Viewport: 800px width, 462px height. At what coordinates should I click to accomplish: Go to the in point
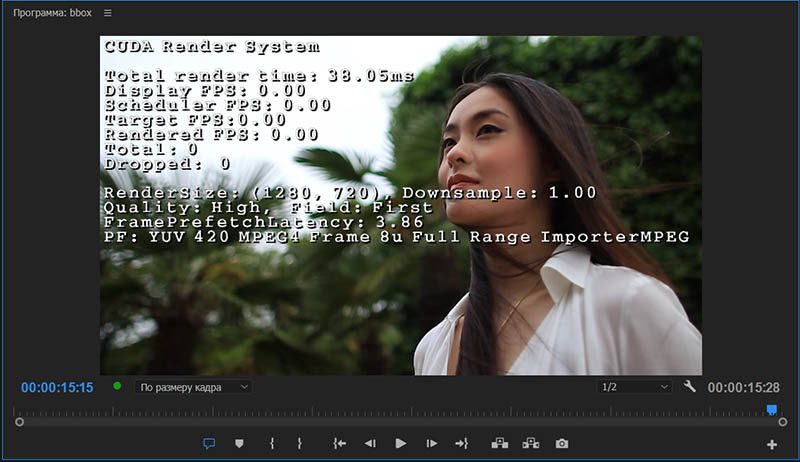coord(339,444)
